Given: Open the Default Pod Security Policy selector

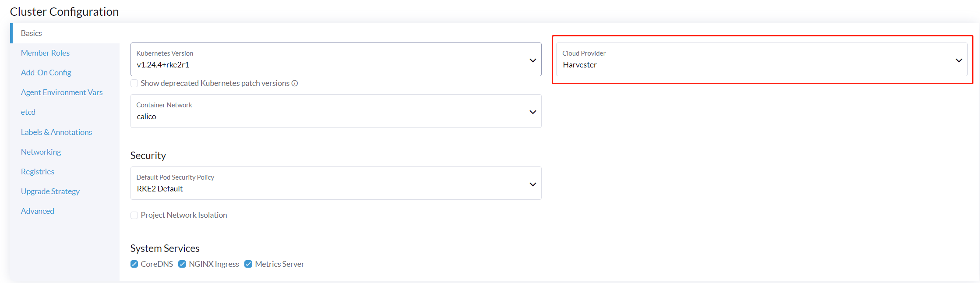Looking at the screenshot, I should 336,184.
